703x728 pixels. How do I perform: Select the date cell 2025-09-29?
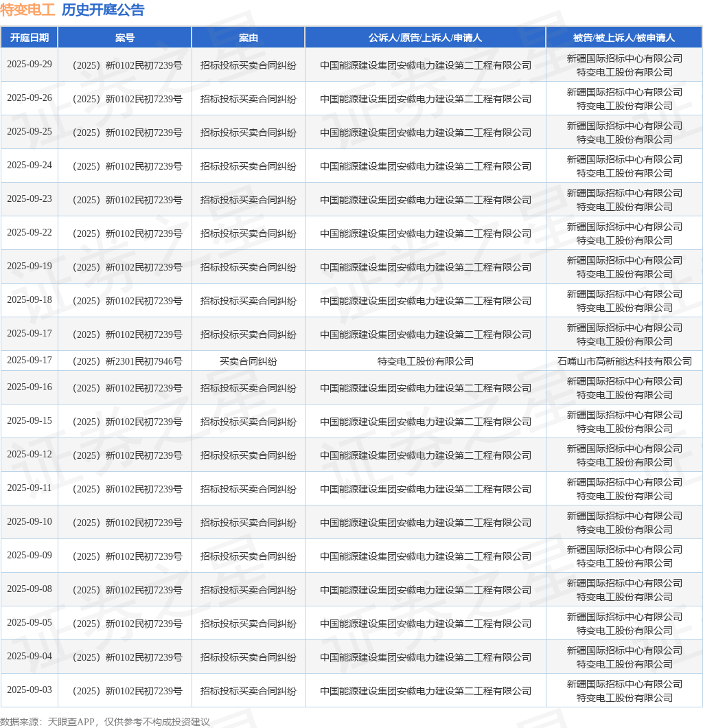(30, 64)
